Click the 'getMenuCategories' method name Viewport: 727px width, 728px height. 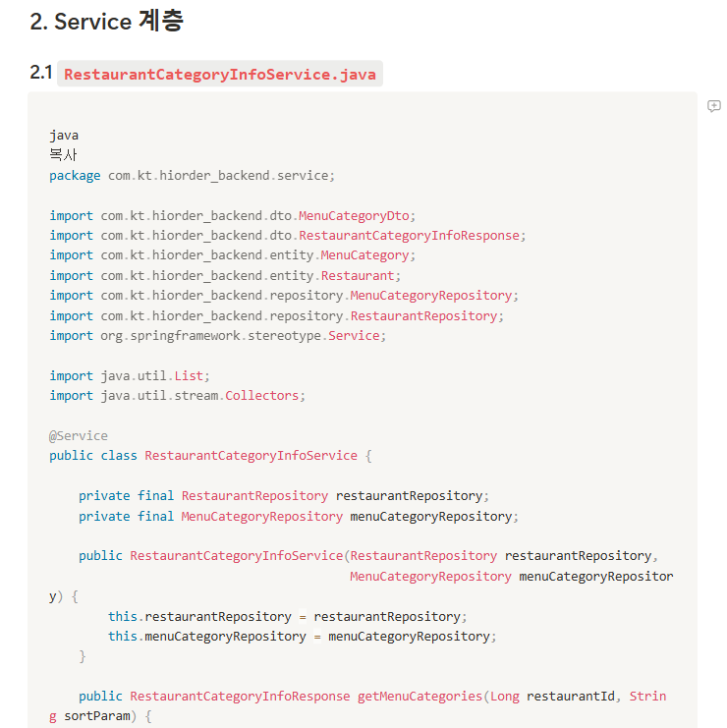coord(420,697)
